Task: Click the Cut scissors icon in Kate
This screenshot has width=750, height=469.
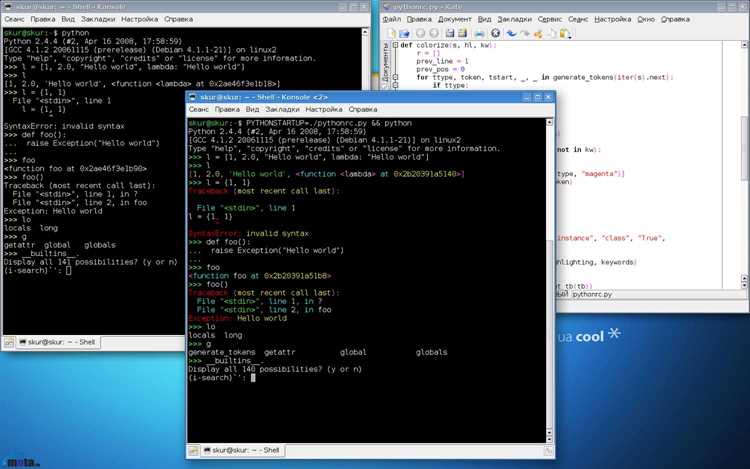Action: tap(538, 33)
